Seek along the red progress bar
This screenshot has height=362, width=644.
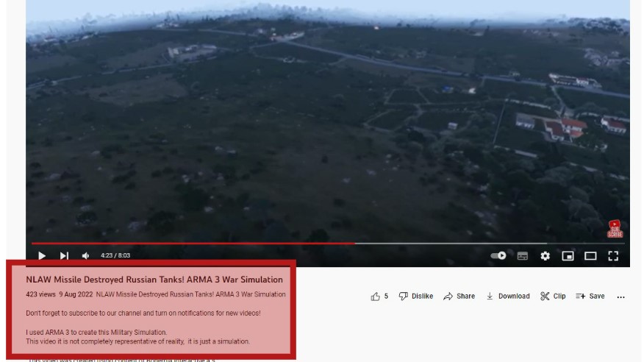coord(328,244)
